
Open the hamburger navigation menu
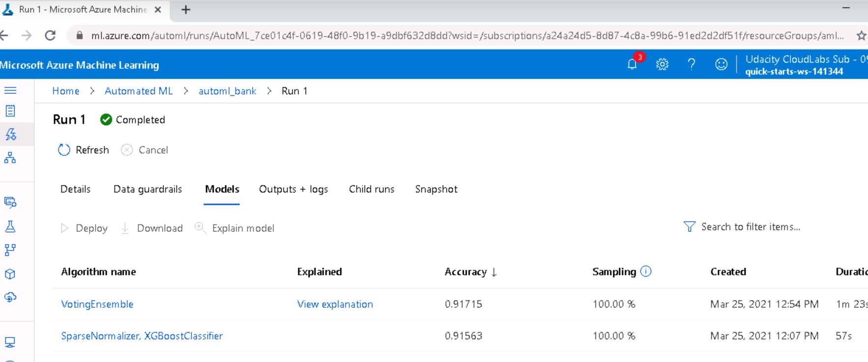coord(10,90)
